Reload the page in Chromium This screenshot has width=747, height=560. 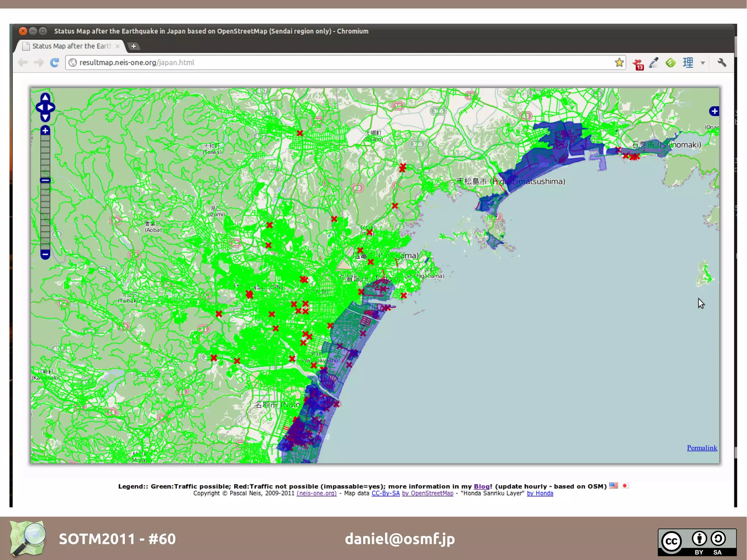click(54, 63)
